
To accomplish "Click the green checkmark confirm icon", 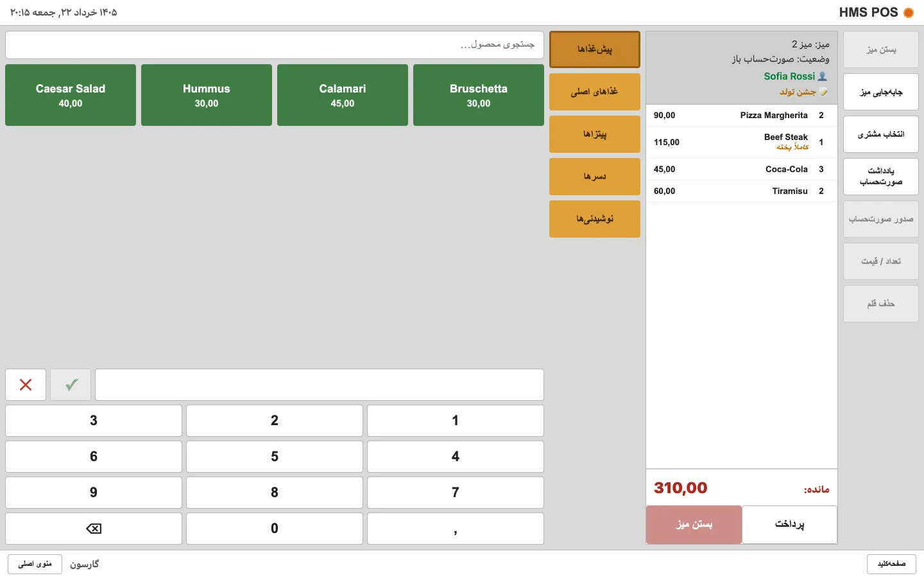I will (71, 385).
